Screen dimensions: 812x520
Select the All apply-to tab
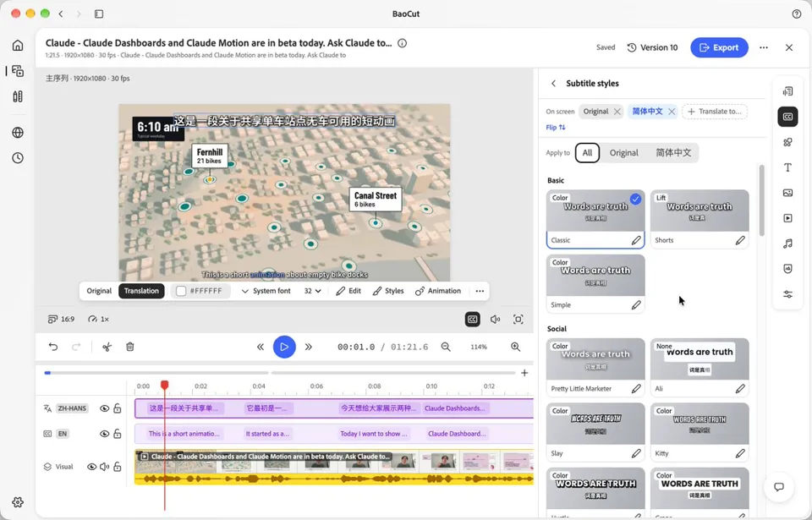pos(587,153)
